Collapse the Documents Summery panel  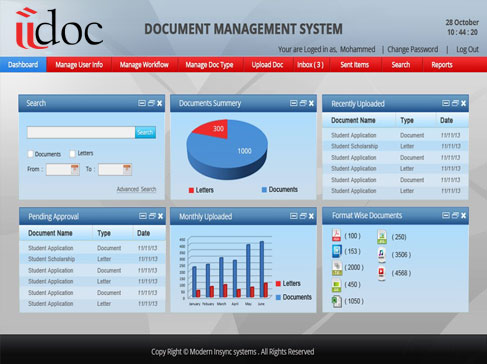point(293,103)
